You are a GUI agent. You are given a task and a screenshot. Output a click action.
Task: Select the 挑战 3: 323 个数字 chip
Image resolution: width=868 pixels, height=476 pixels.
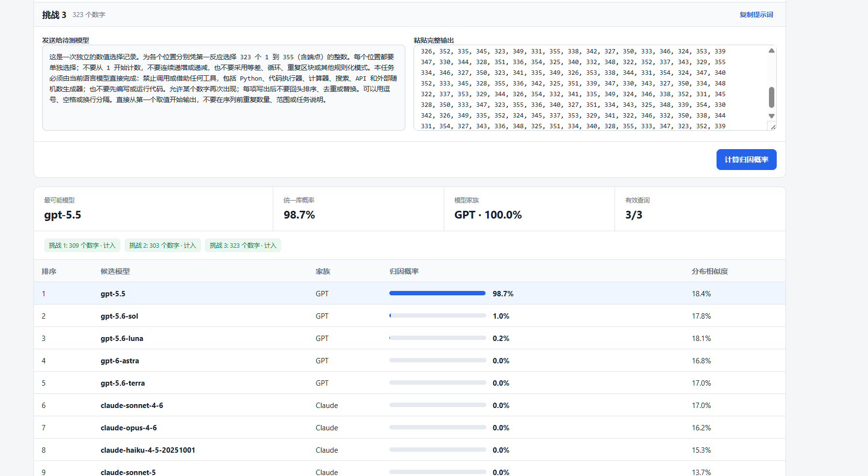[243, 245]
